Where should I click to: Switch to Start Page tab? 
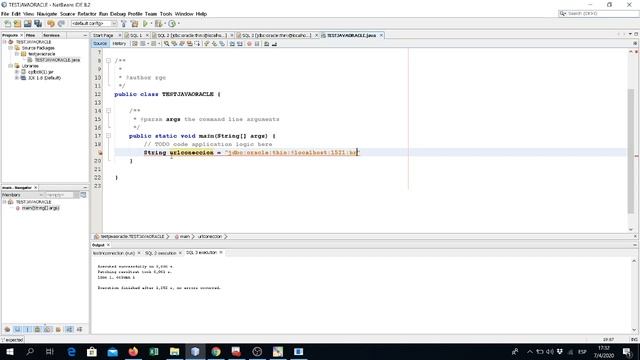pos(104,36)
